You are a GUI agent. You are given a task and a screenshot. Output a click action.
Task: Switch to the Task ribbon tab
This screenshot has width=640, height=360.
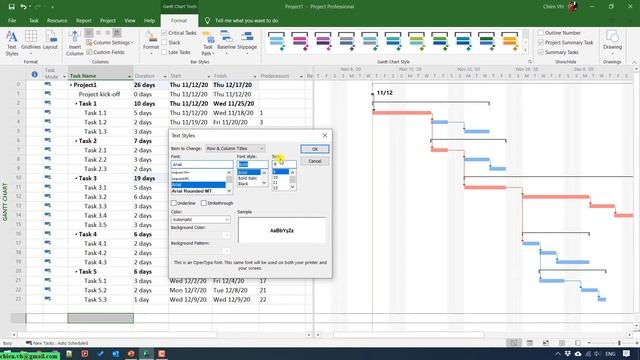[x=33, y=20]
